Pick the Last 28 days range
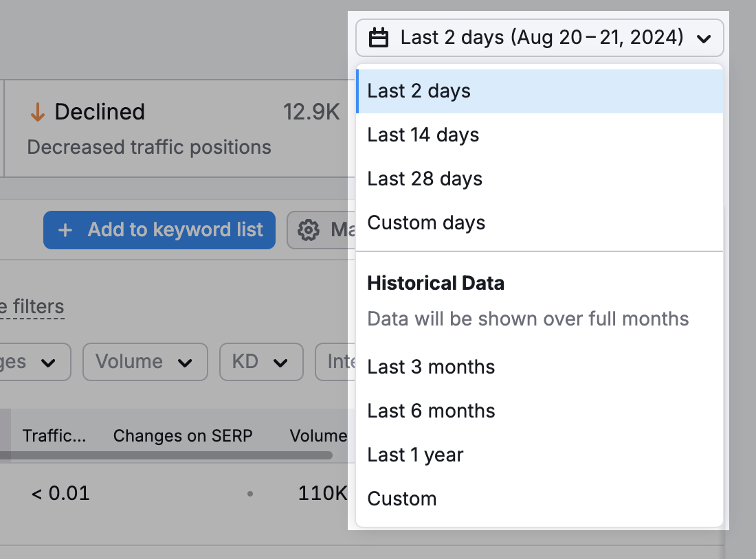 [425, 179]
